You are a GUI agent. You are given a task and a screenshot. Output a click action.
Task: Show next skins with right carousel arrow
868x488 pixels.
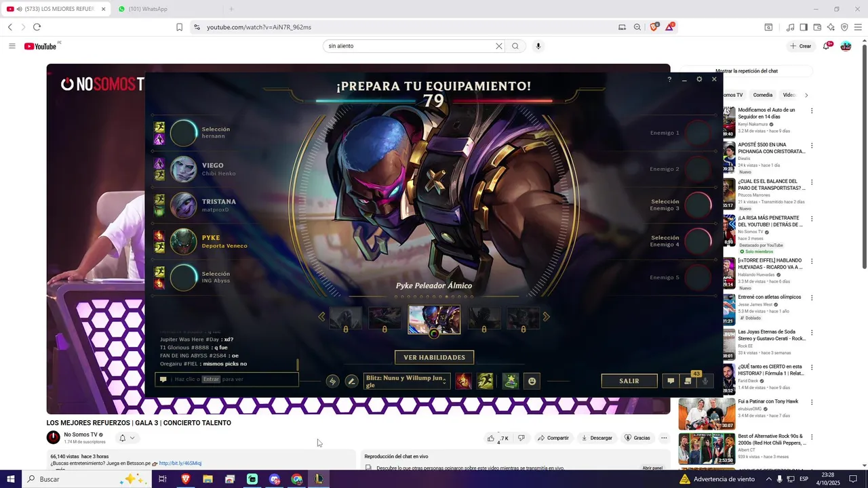pos(546,317)
